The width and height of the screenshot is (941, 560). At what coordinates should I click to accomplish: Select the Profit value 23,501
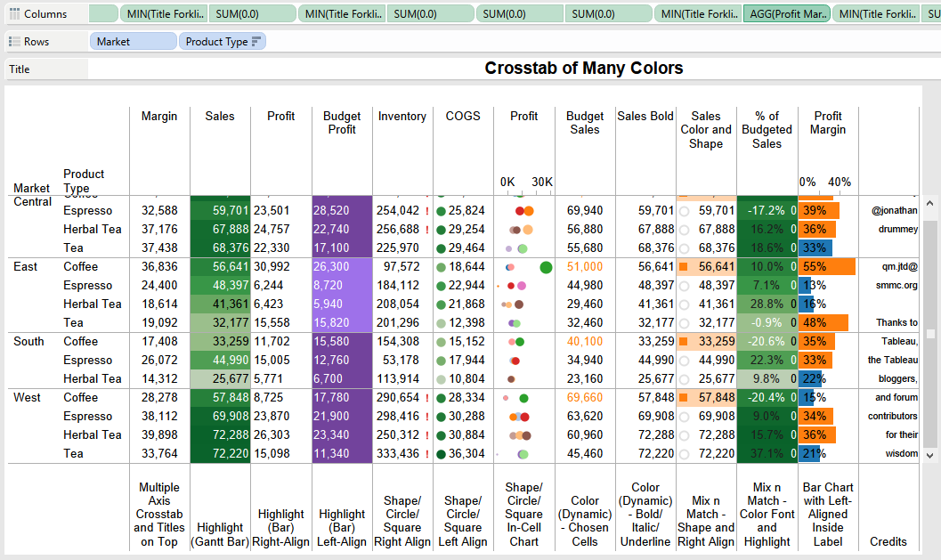pos(272,211)
